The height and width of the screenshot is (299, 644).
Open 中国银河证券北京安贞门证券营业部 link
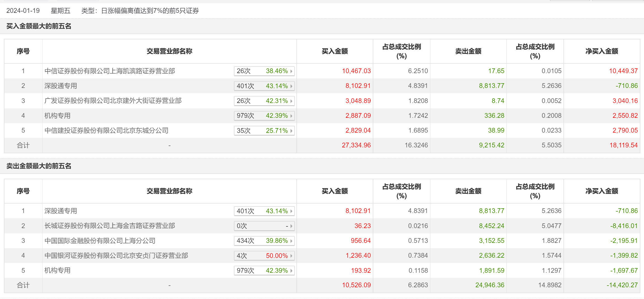[x=116, y=255]
